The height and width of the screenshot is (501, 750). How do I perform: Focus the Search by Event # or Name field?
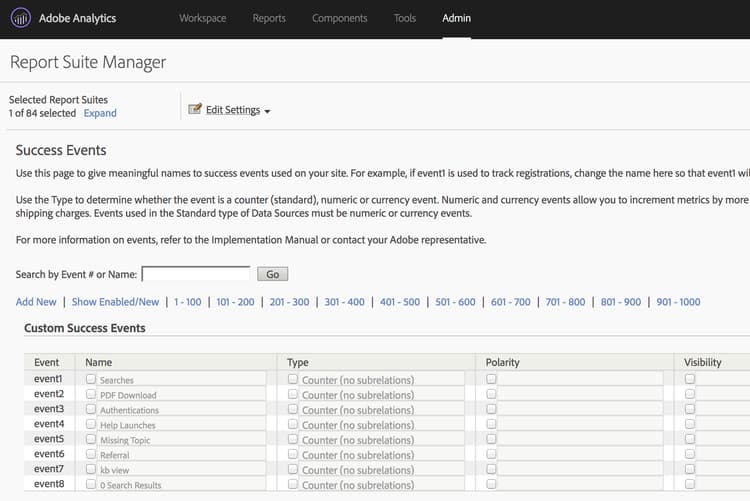pyautogui.click(x=196, y=274)
